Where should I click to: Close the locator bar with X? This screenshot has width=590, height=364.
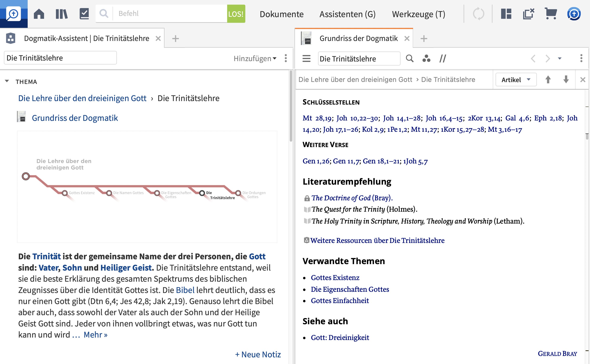pos(583,80)
